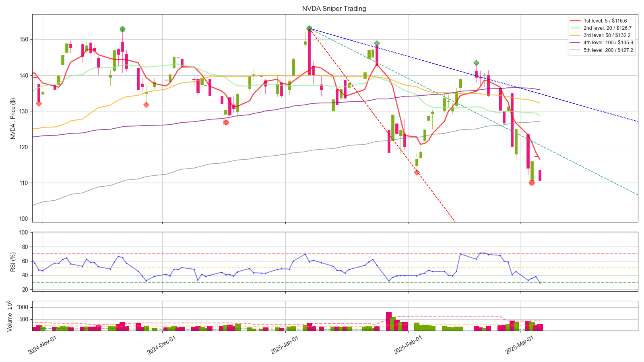Image resolution: width=644 pixels, height=362 pixels.
Task: Click the 110 price tick label
Action: point(24,183)
